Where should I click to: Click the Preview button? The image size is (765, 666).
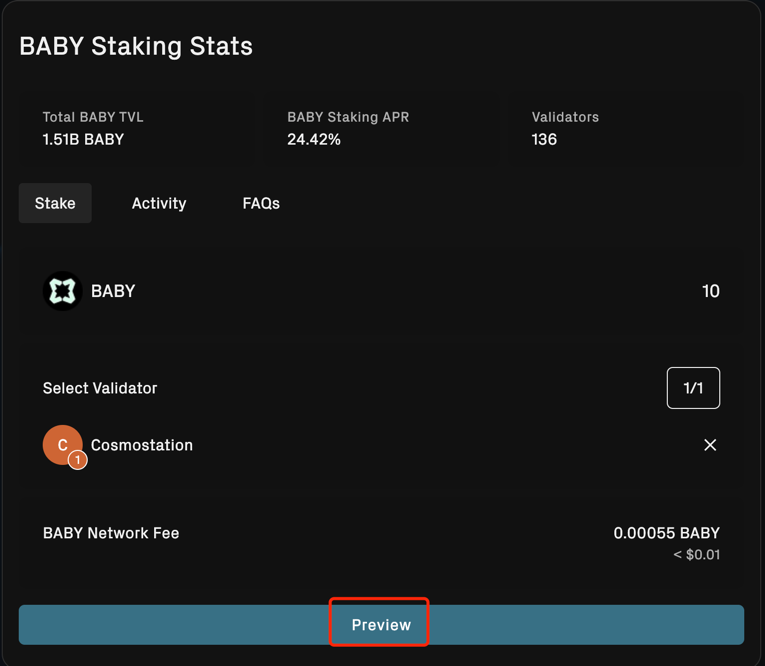382,625
